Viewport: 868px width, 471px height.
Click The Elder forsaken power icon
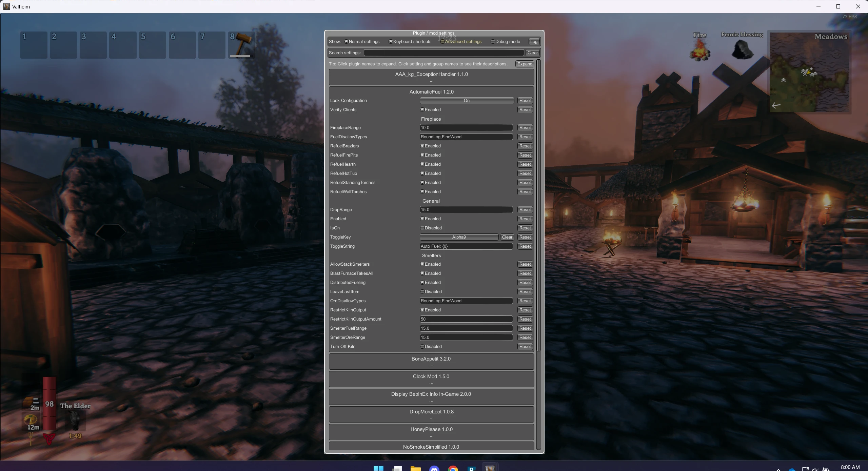pyautogui.click(x=75, y=421)
